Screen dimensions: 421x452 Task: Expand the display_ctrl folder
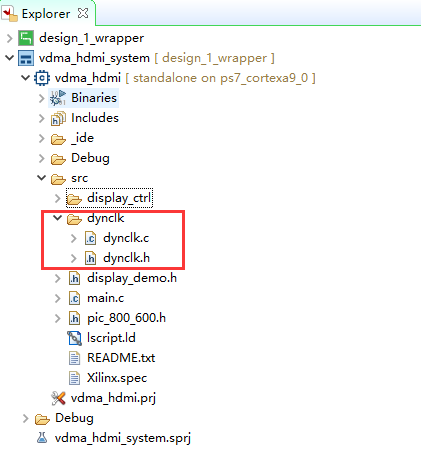pyautogui.click(x=57, y=198)
